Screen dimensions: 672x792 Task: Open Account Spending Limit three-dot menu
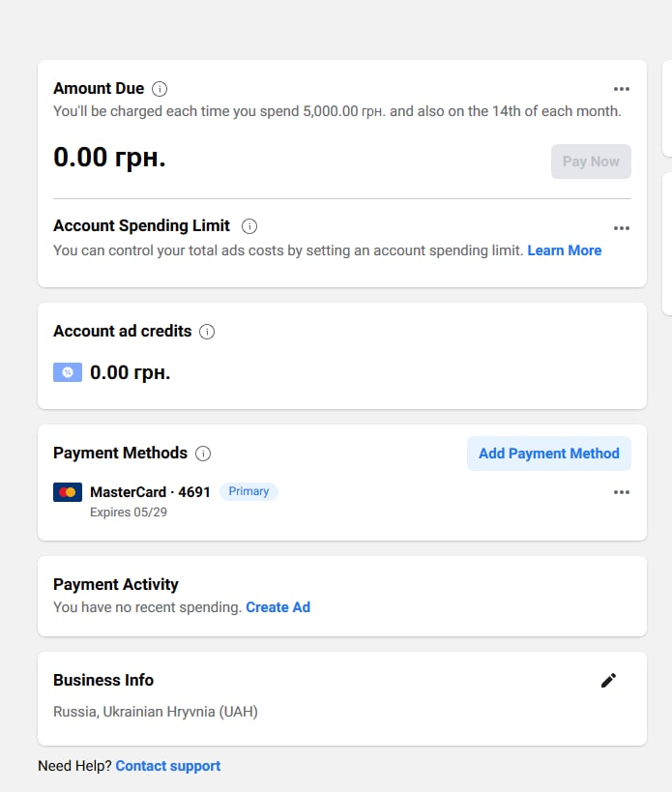622,228
